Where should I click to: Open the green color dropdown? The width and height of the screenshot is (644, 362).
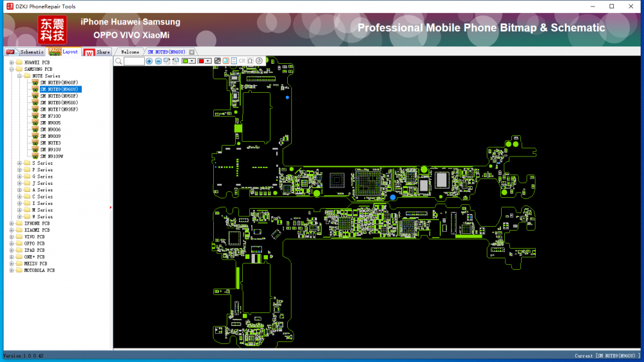194,61
